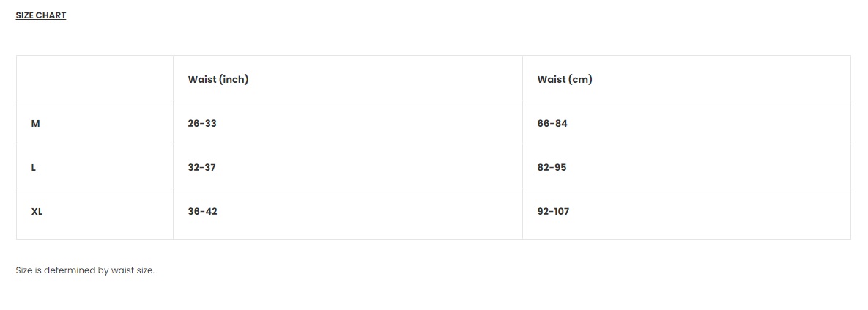Image resolution: width=868 pixels, height=310 pixels.
Task: Click the SIZE CHART underlined heading link
Action: pos(41,15)
